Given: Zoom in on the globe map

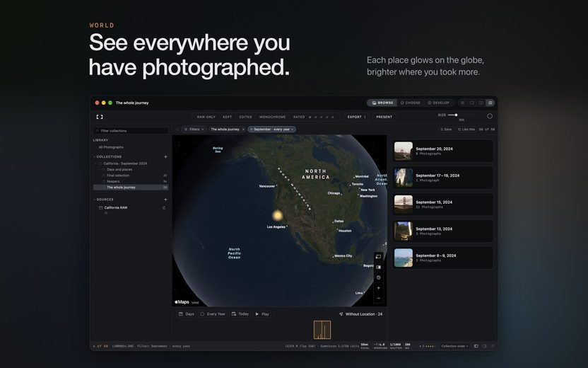Looking at the screenshot, I should pos(378,288).
